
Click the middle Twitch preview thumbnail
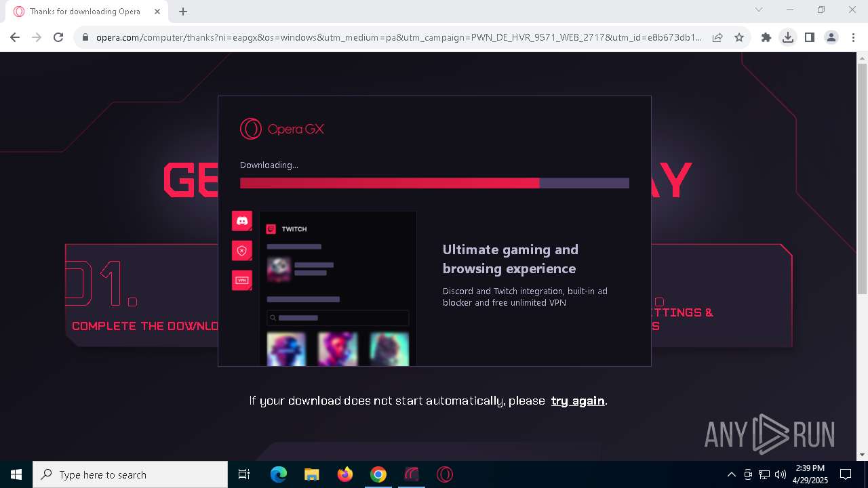[338, 348]
